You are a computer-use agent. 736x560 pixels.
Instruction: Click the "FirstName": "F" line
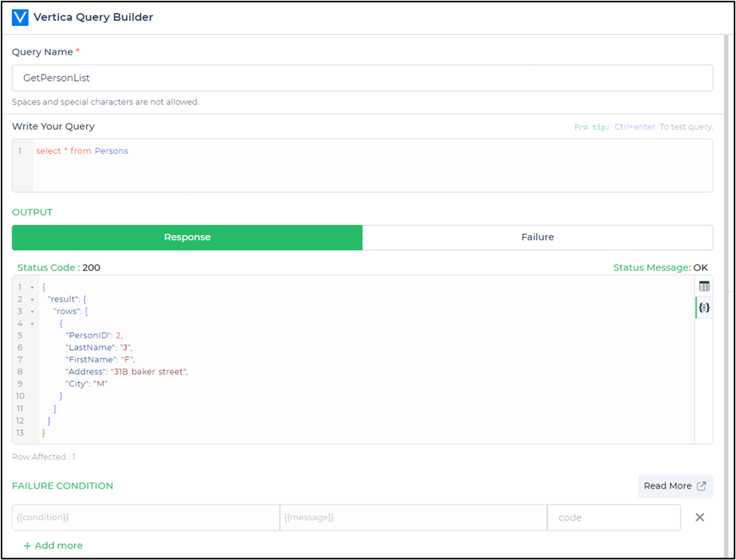pyautogui.click(x=100, y=359)
